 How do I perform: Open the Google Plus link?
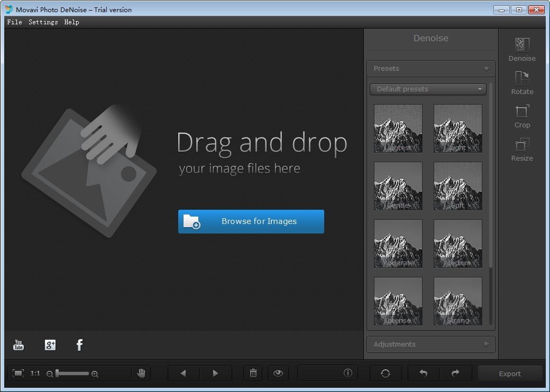click(50, 345)
